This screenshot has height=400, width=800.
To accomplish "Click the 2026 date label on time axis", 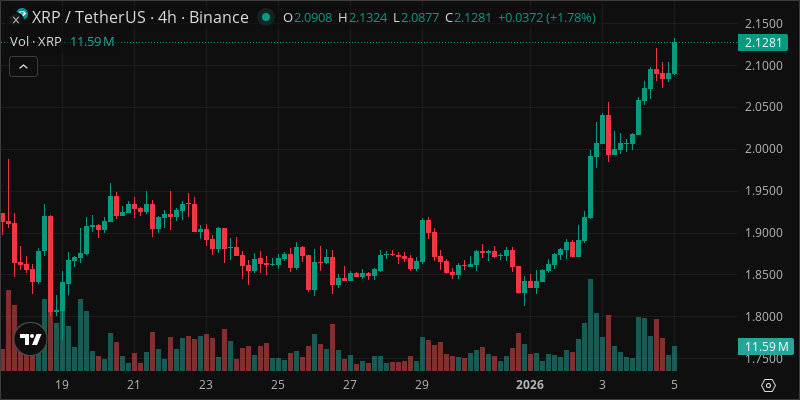I will [x=530, y=385].
